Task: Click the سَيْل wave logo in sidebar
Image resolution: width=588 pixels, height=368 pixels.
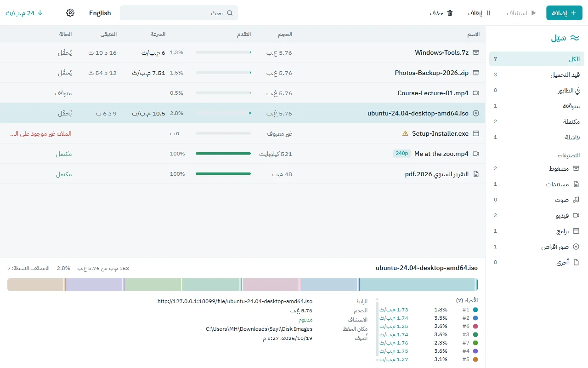Action: point(574,38)
